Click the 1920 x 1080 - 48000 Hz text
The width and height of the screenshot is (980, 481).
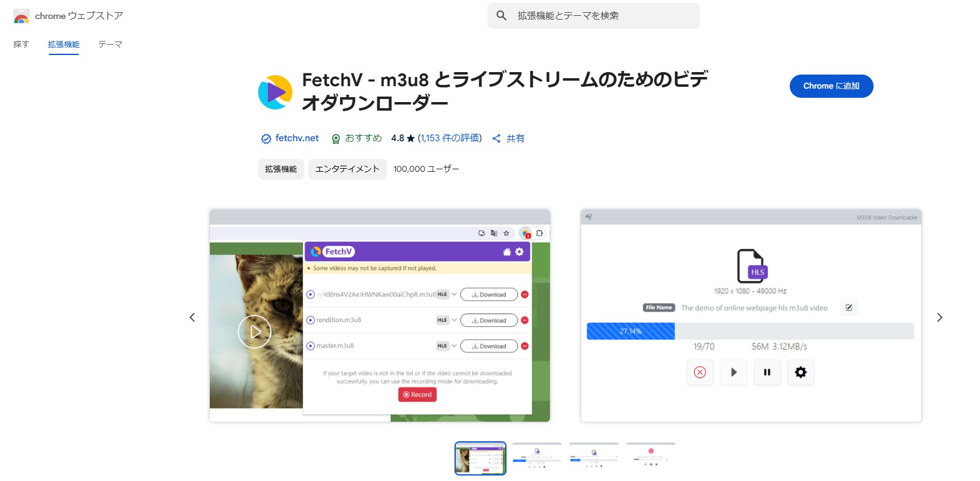(750, 291)
